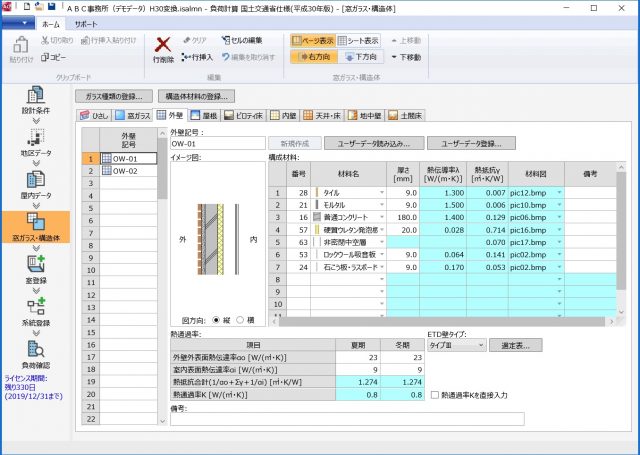This screenshot has width=640, height=455.
Task: Open the 系統登録 sidebar icon
Action: pos(34,310)
